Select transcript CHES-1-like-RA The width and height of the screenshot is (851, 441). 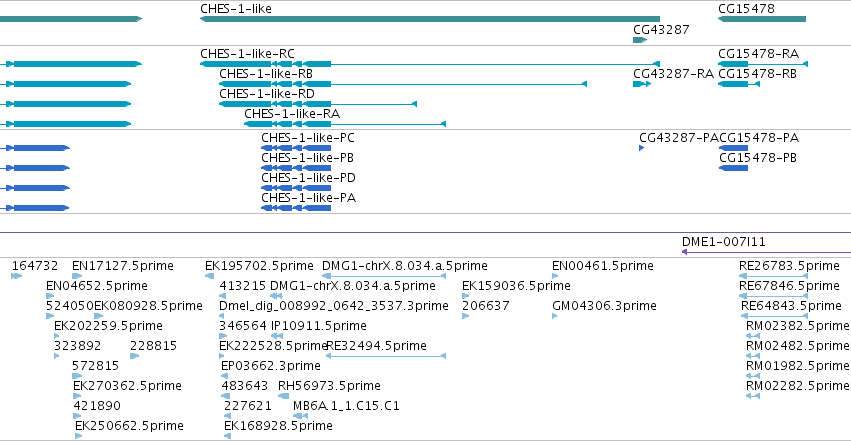tap(345, 124)
